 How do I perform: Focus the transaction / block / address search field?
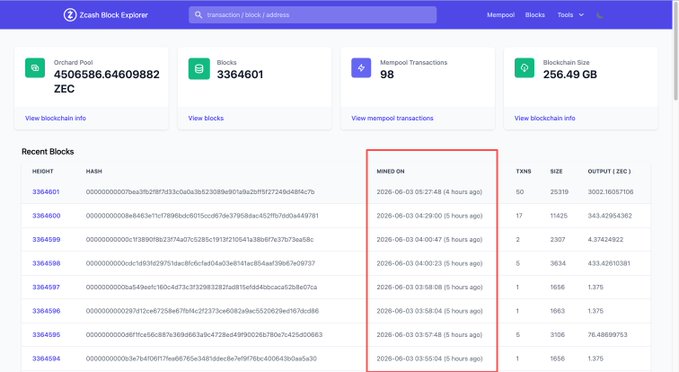click(x=312, y=15)
